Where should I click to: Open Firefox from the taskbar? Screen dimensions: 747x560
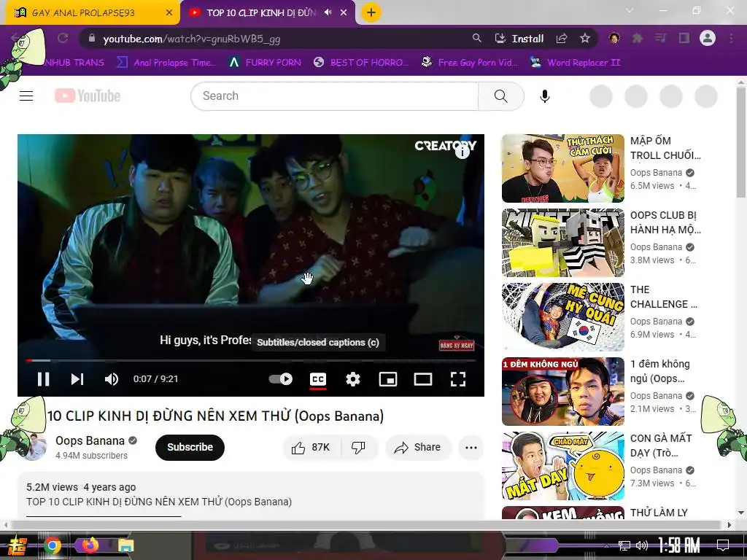[90, 545]
